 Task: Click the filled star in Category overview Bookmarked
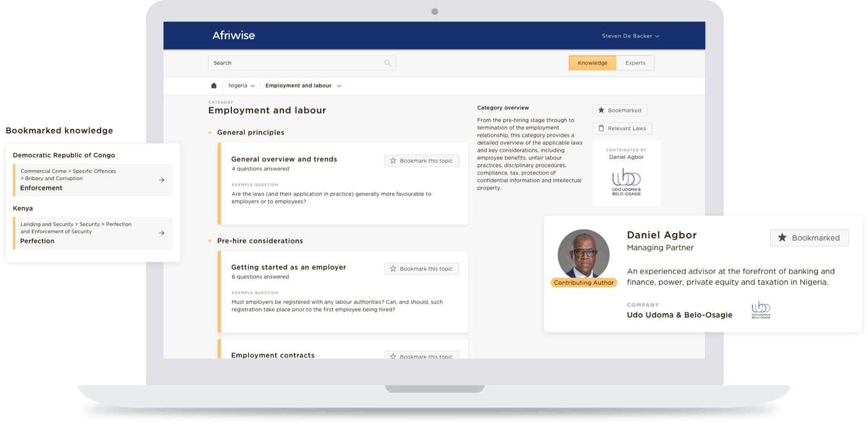(601, 110)
